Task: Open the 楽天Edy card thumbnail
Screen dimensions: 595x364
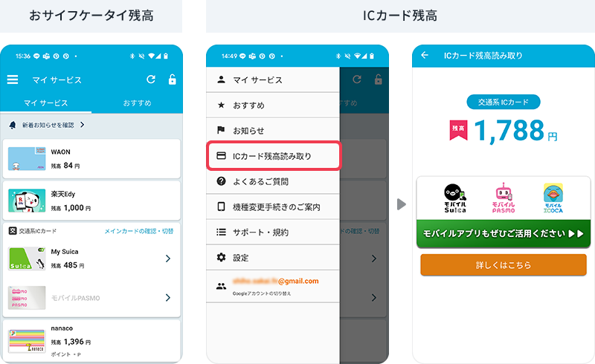Action: click(x=27, y=201)
